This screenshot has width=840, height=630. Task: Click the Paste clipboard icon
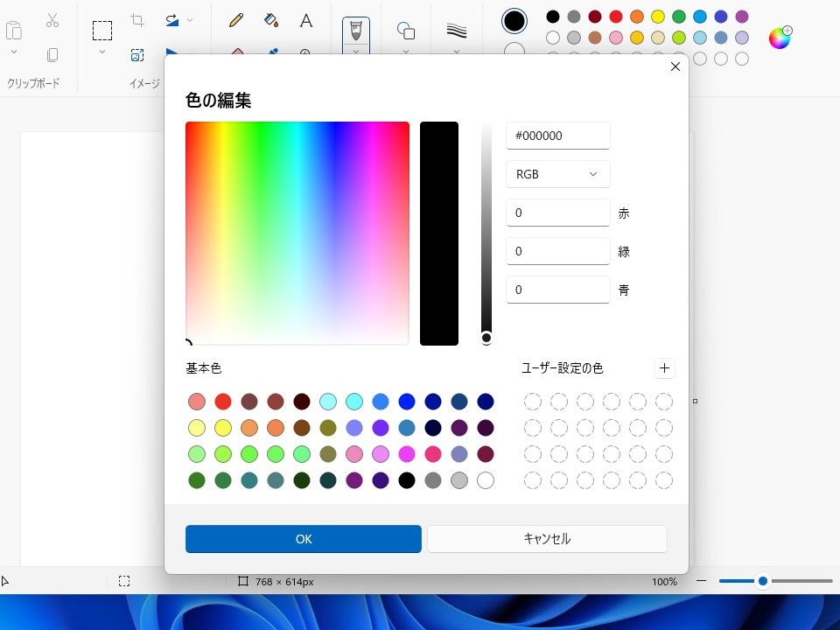(x=14, y=29)
